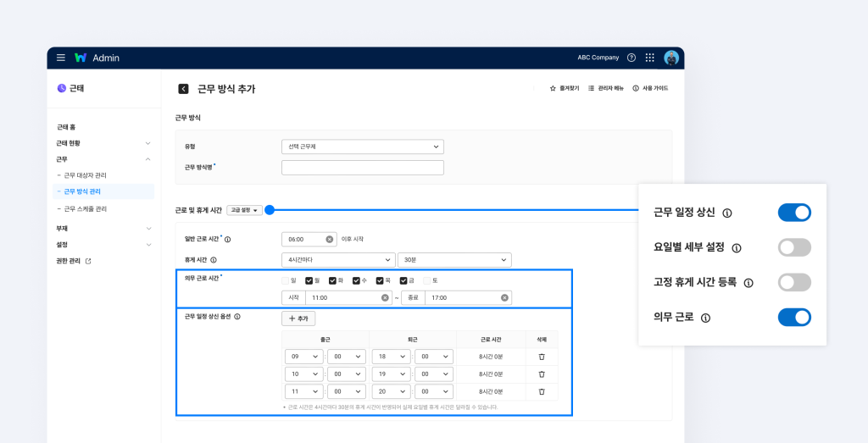Uncheck the 목 day checkbox
Viewport: 868px width, 443px height.
(380, 280)
